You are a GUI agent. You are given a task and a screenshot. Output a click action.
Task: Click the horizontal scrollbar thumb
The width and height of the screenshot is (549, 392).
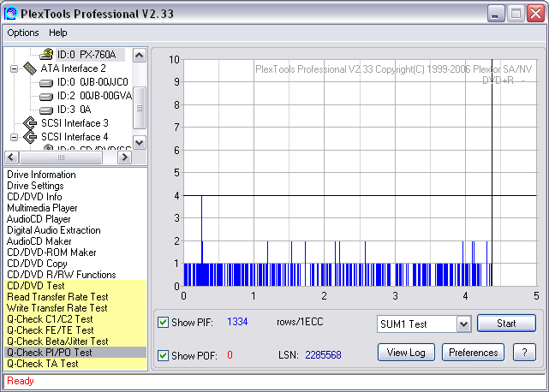(x=61, y=157)
